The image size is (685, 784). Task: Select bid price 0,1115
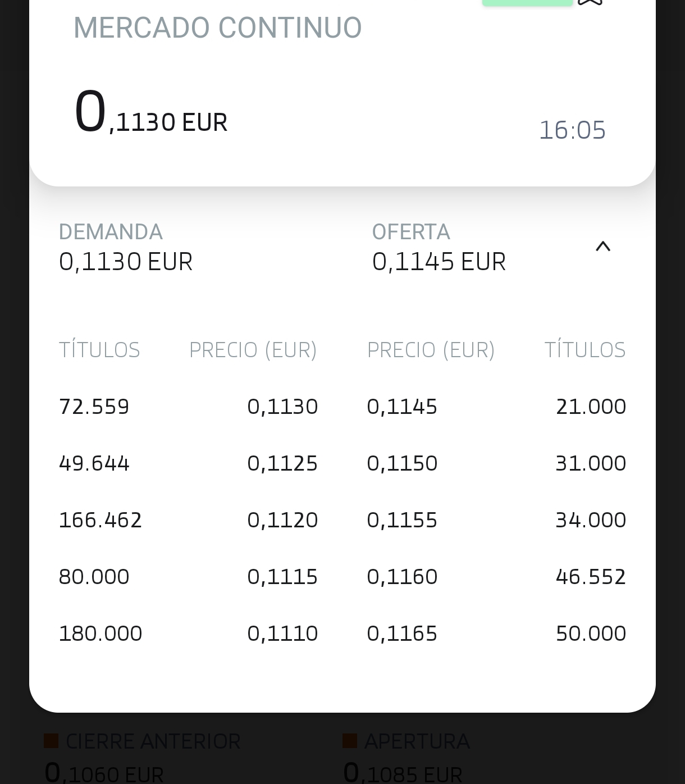tap(282, 577)
